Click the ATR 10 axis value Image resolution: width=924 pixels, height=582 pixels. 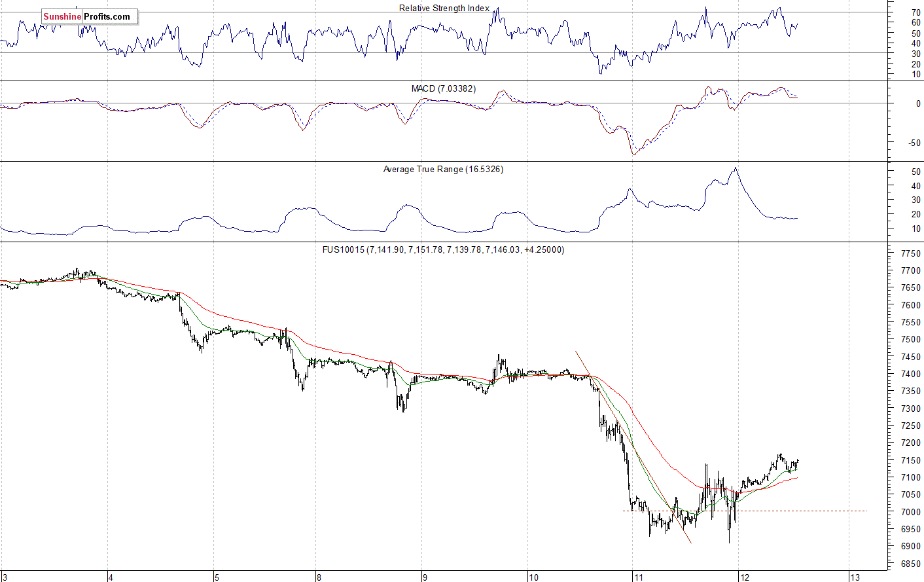click(916, 229)
